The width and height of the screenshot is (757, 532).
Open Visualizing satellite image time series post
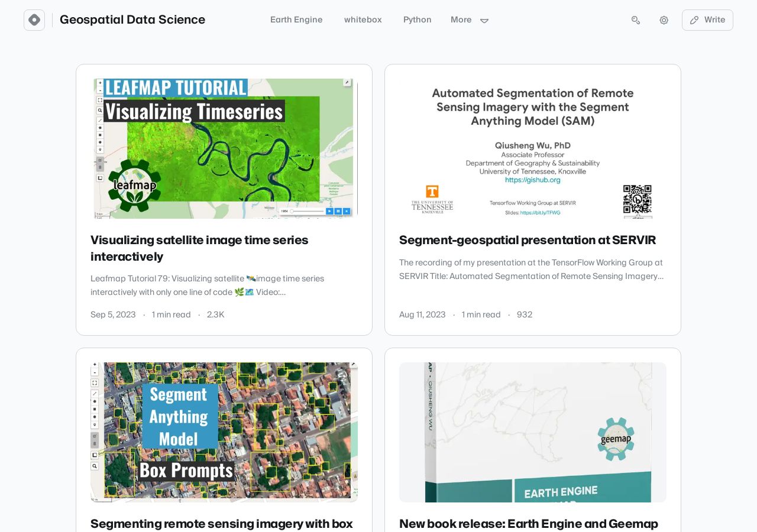tap(199, 248)
